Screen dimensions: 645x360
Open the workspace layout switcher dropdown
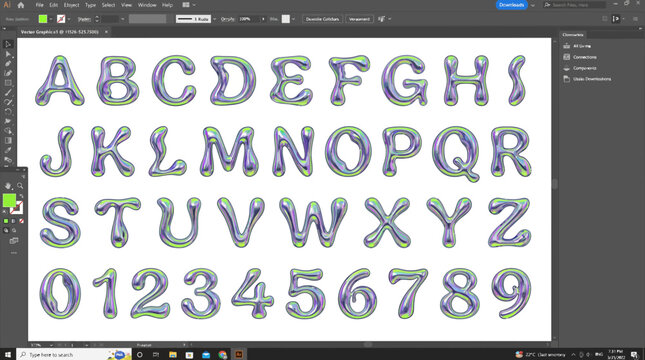[x=189, y=5]
